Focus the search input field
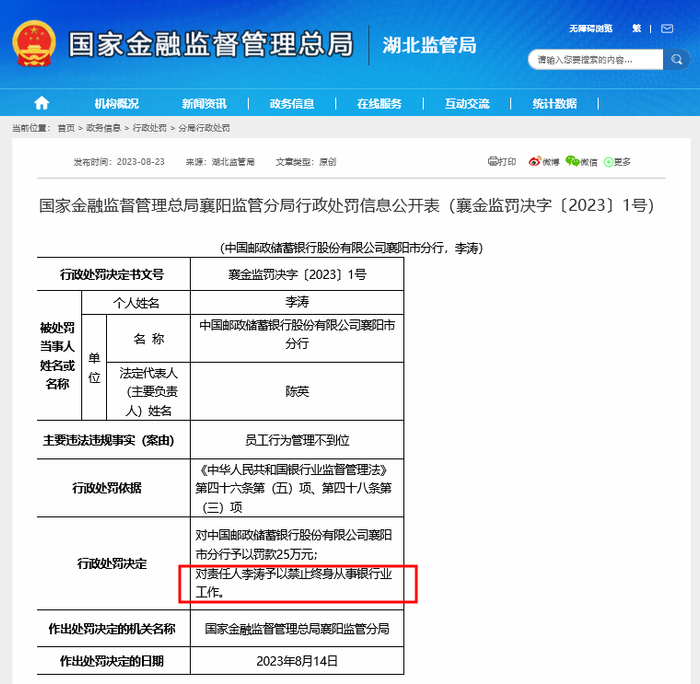Screen dimensions: 700x684 pyautogui.click(x=596, y=59)
